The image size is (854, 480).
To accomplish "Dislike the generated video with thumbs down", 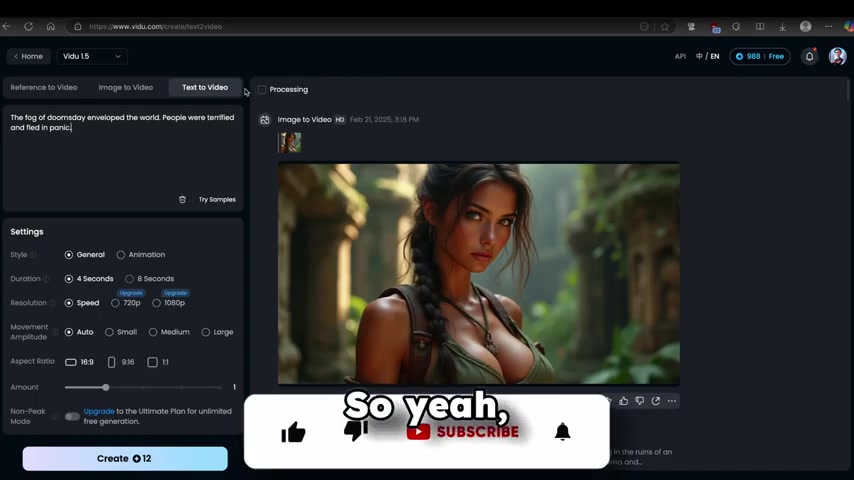I will click(x=639, y=401).
